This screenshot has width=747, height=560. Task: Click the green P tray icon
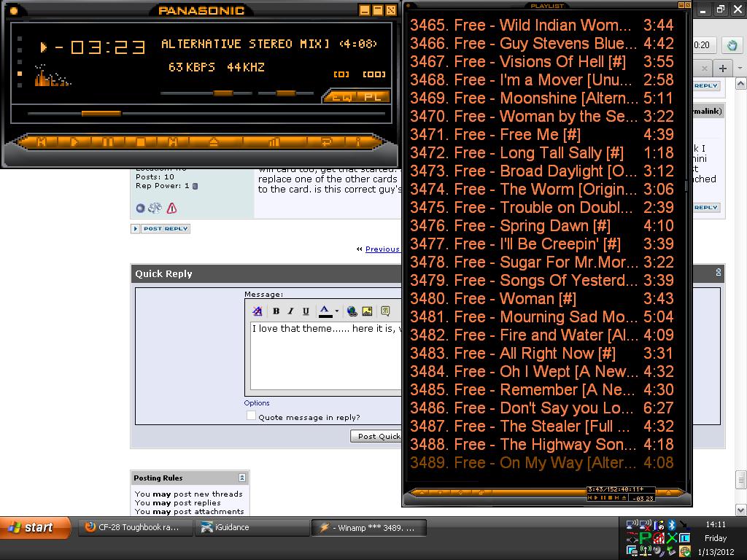click(x=646, y=538)
